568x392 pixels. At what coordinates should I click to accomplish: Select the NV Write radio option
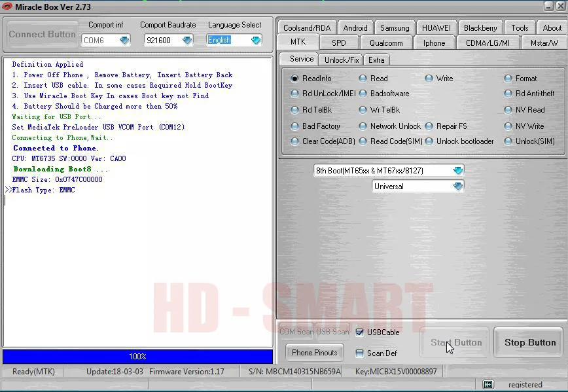[508, 126]
